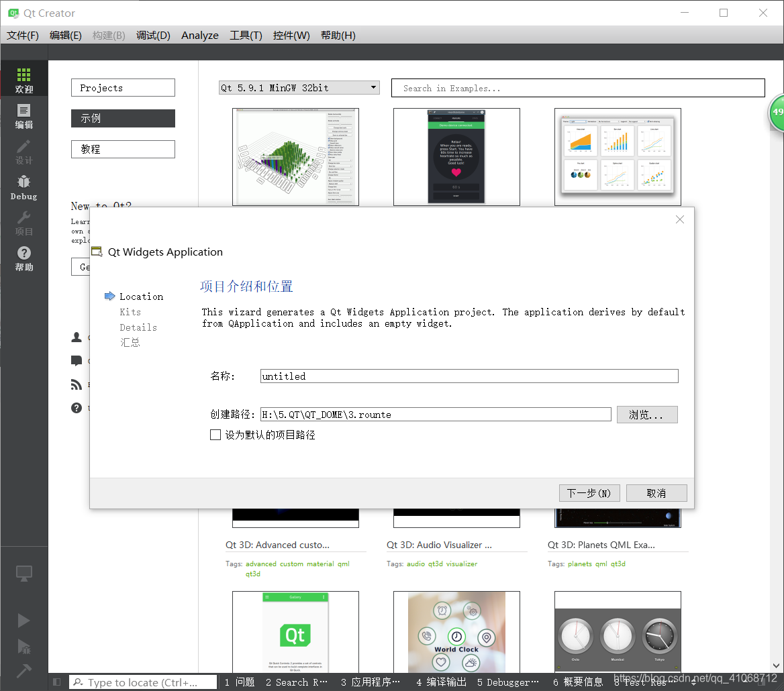Open the charts themes example thumbnail
This screenshot has width=784, height=691.
618,157
